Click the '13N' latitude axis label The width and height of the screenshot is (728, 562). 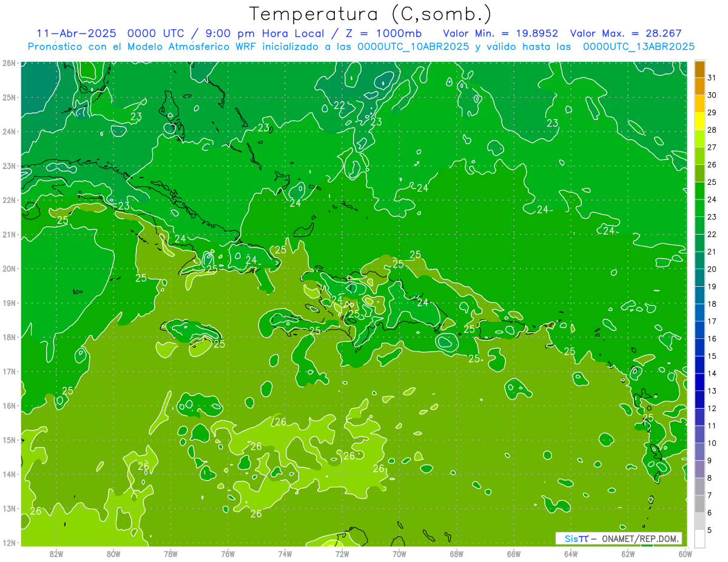[x=9, y=508]
